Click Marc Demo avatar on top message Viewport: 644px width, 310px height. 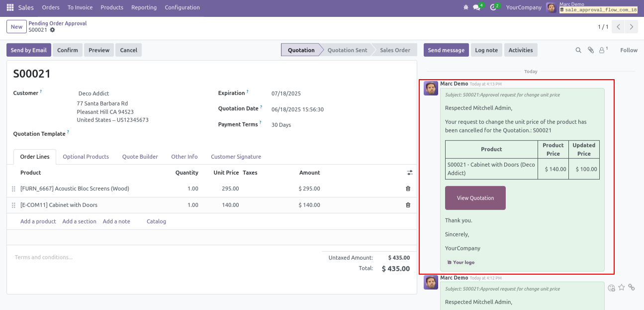click(431, 88)
